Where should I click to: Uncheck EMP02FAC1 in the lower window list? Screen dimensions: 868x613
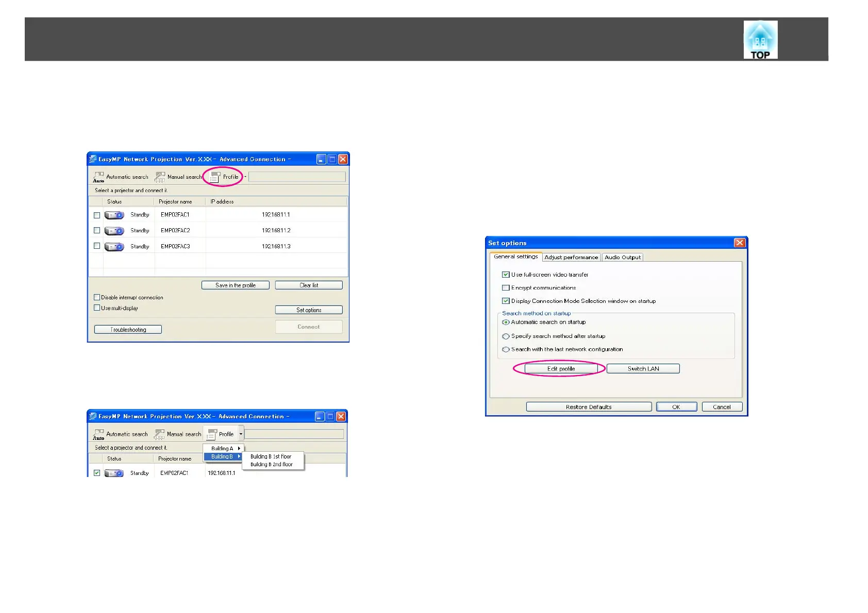pyautogui.click(x=97, y=472)
